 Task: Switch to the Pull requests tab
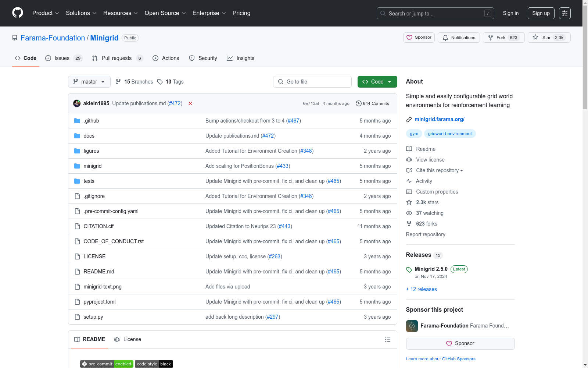pyautogui.click(x=118, y=58)
